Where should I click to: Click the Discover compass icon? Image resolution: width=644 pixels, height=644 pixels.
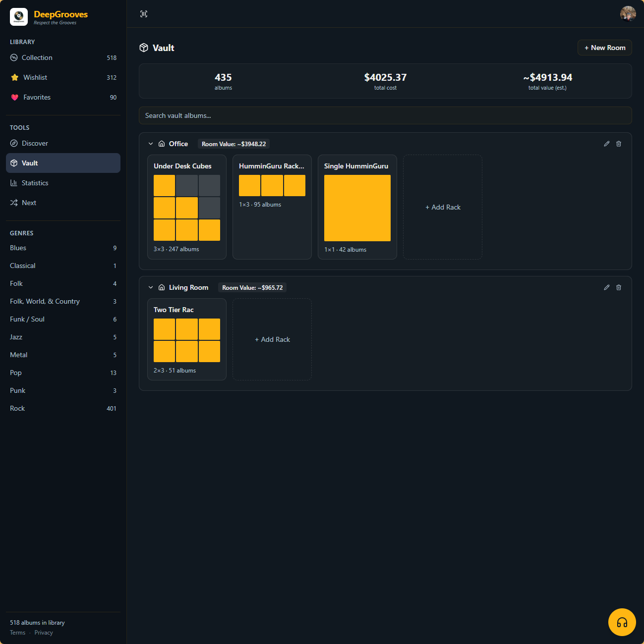(14, 143)
